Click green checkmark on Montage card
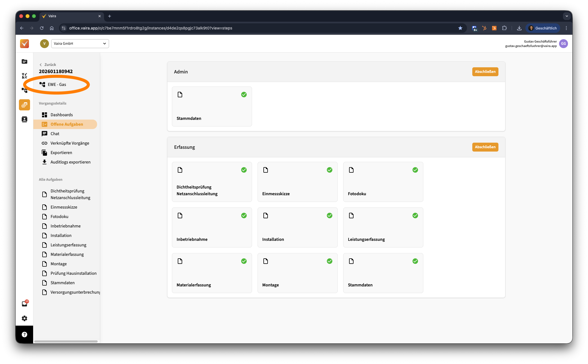This screenshot has height=364, width=588. [x=329, y=261]
